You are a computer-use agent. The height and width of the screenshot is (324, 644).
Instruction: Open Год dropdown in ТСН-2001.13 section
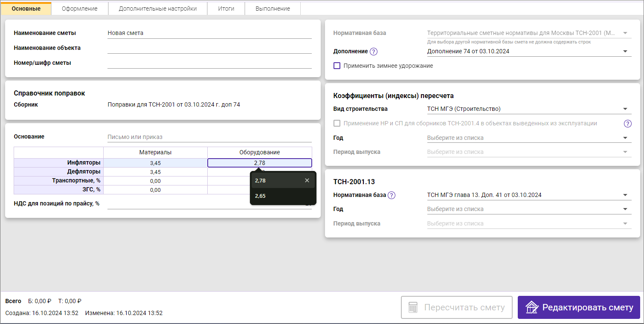tap(625, 209)
